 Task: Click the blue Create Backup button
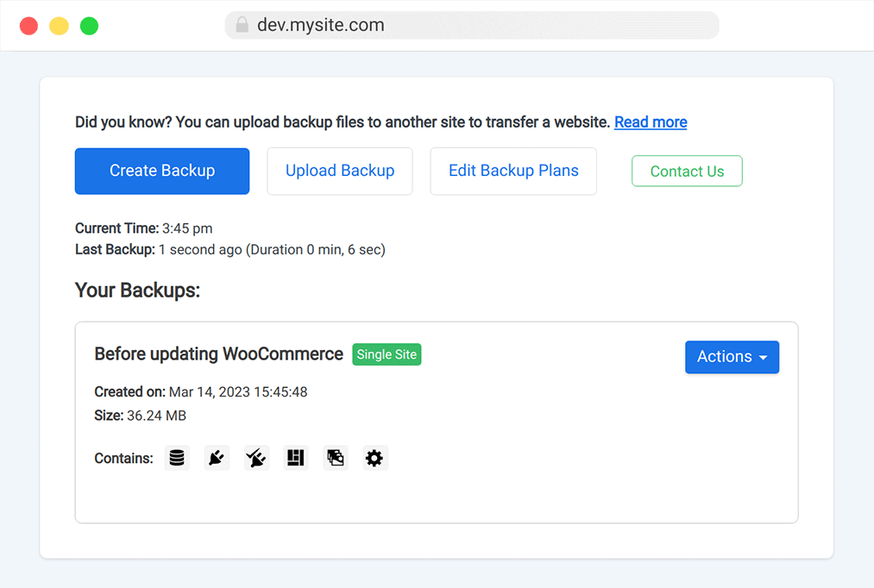[162, 171]
